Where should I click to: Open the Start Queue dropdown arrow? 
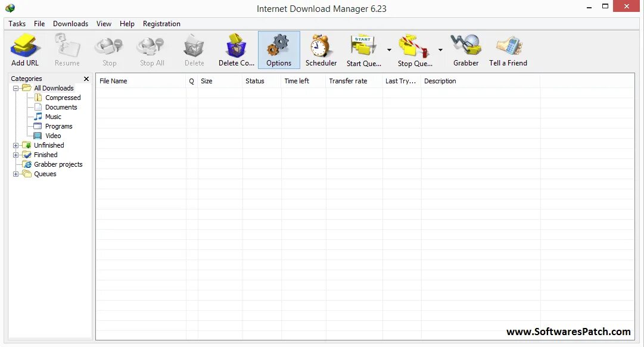coord(389,50)
